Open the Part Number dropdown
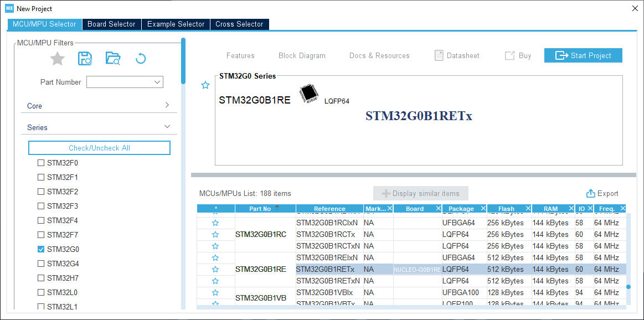644x320 pixels. coord(157,82)
